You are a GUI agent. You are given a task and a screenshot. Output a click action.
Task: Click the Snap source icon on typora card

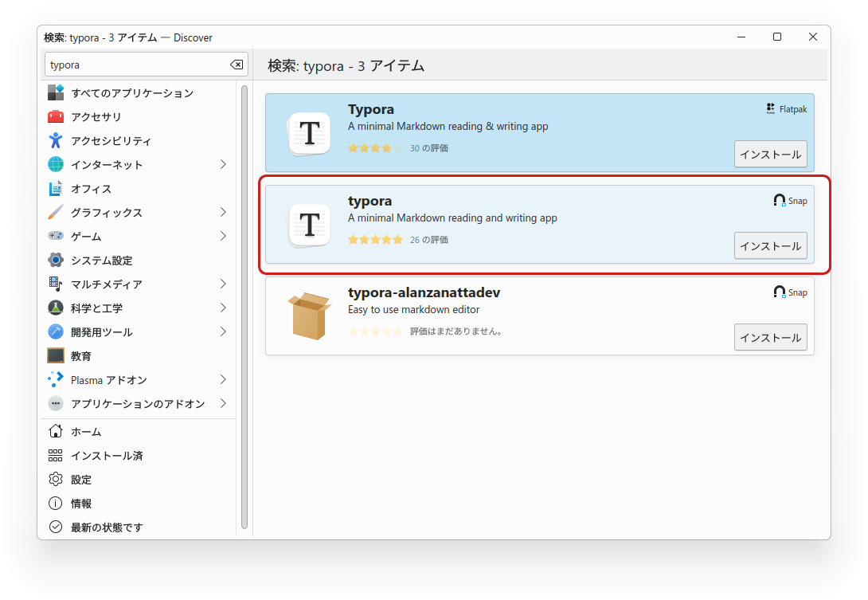click(780, 200)
